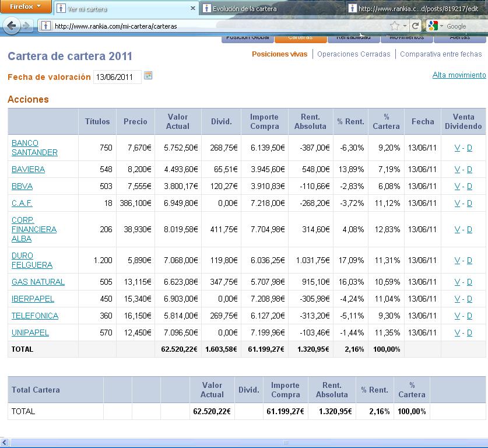Click the Alta movimiento link
The height and width of the screenshot is (448, 488).
point(459,75)
